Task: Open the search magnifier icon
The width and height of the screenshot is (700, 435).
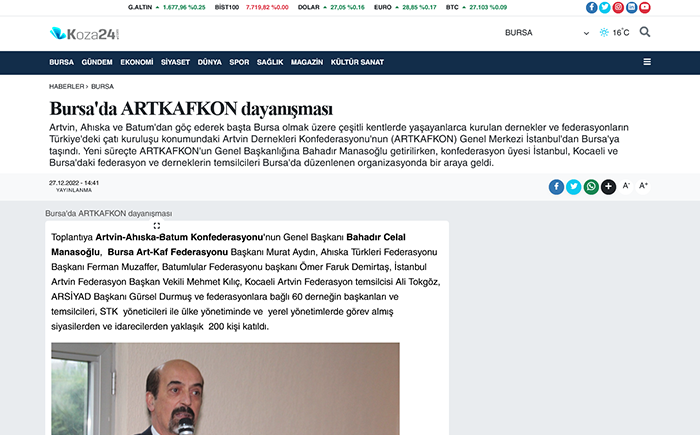Action: pos(645,32)
